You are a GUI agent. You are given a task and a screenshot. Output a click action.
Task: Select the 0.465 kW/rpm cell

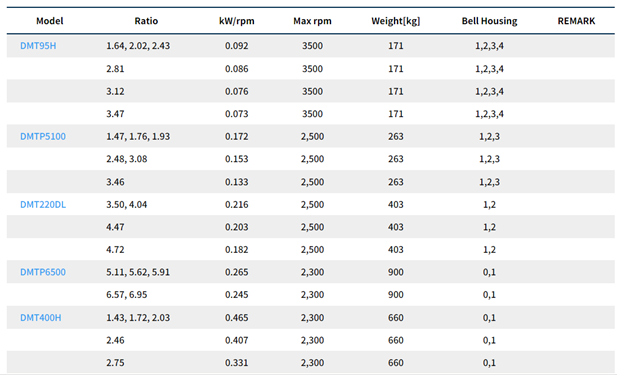pyautogui.click(x=236, y=318)
